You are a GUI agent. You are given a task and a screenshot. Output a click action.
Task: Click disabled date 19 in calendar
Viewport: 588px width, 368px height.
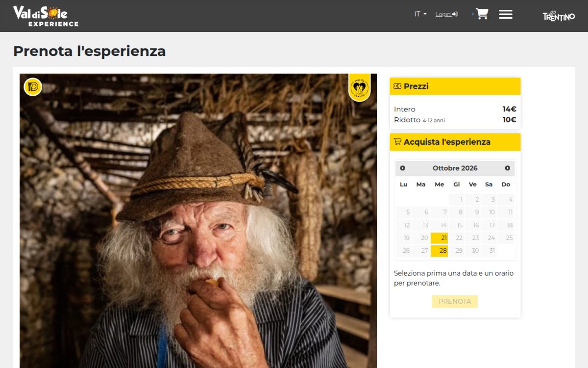(x=404, y=238)
